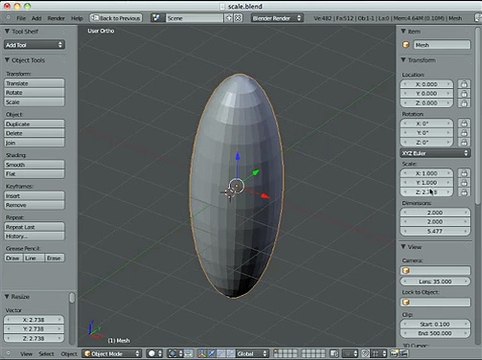Click the OpenGL render animation icon
The height and width of the screenshot is (360, 482).
(404, 353)
